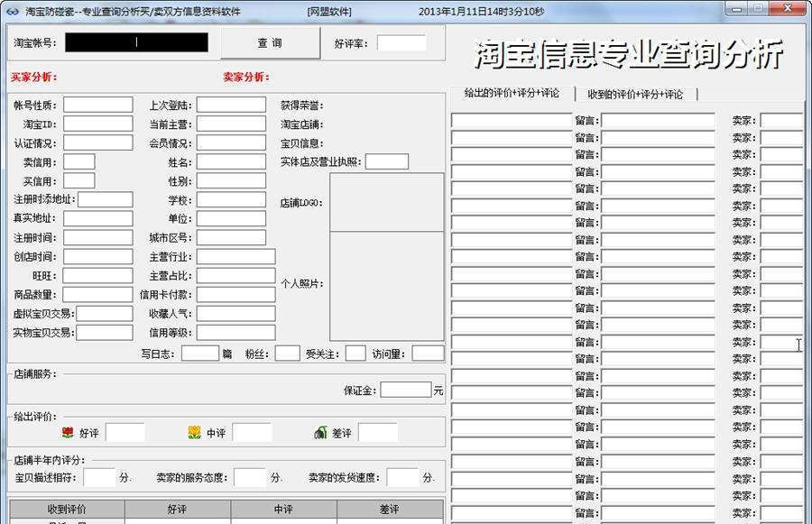Click the red flower good-rating icon
Viewport: 812px width, 524px height.
(x=67, y=431)
